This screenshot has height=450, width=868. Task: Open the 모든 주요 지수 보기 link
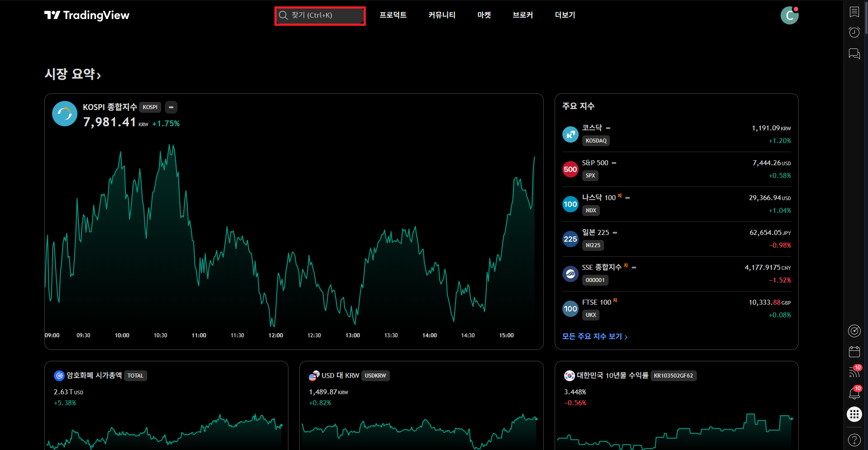pyautogui.click(x=595, y=336)
